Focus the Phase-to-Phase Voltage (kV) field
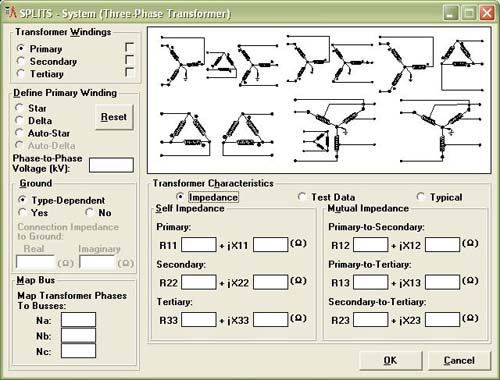 [111, 165]
